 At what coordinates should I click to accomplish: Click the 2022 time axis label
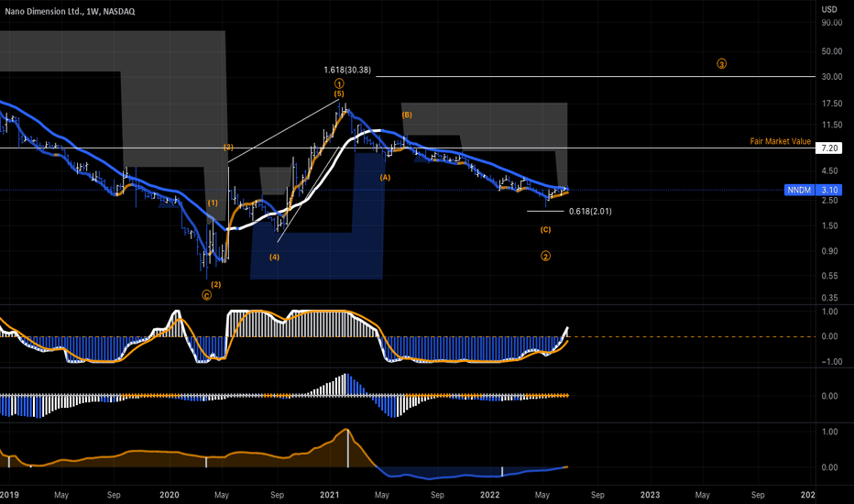[489, 495]
